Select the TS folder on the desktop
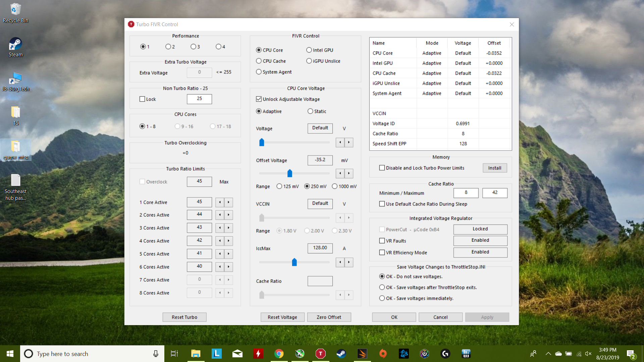The width and height of the screenshot is (644, 362). (x=15, y=116)
